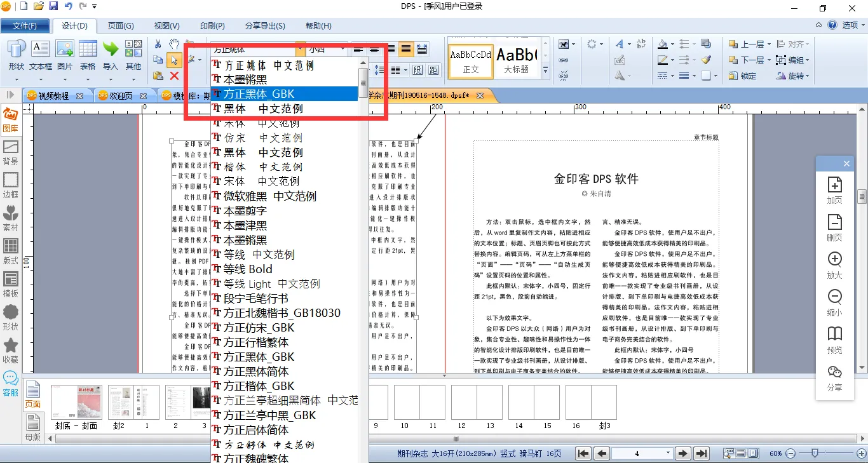Go to the next page

[x=682, y=453]
